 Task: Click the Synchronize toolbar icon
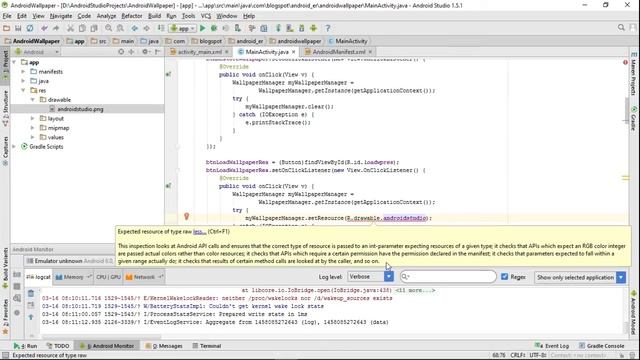coord(30,28)
